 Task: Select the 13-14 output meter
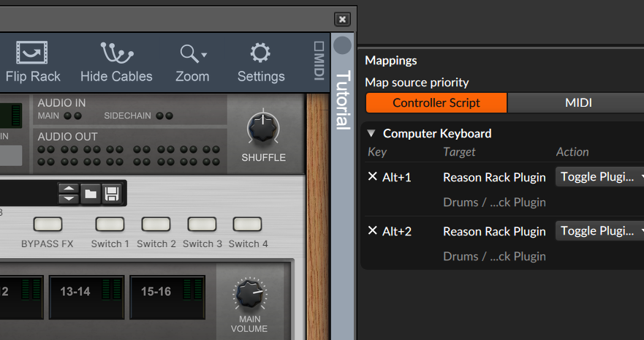tap(87, 298)
